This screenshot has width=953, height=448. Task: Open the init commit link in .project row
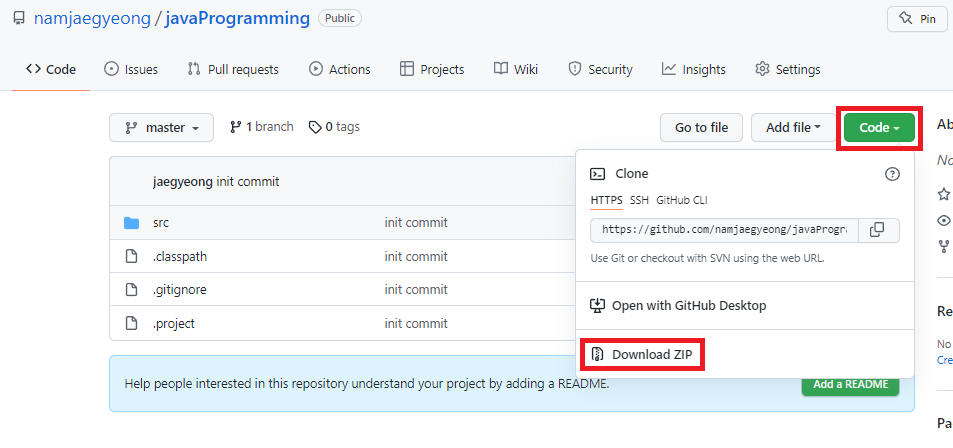(x=416, y=323)
